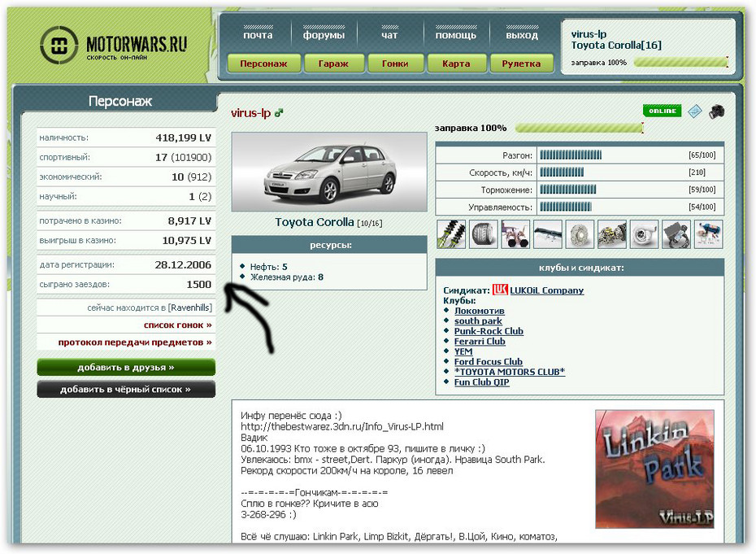Open the Fun Club QIP link

tap(482, 382)
